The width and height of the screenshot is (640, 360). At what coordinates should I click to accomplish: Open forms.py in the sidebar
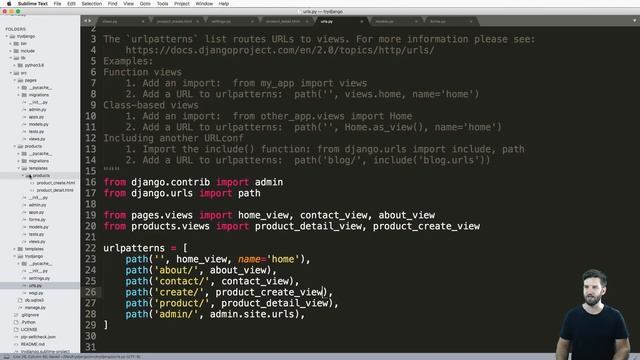point(37,220)
